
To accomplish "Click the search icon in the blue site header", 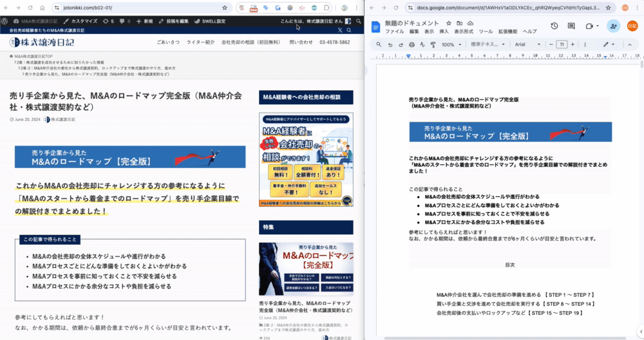I will pyautogui.click(x=348, y=30).
